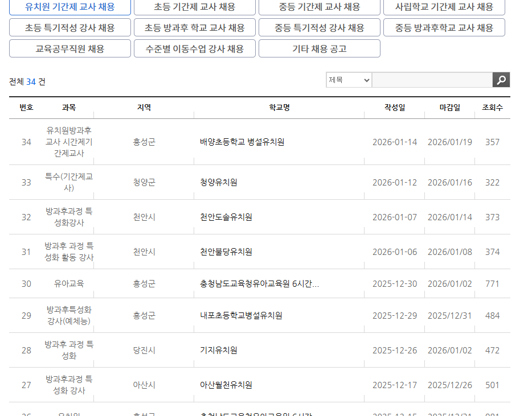Click the search magnifier icon
Screen dimensions: 532x416
tap(500, 80)
